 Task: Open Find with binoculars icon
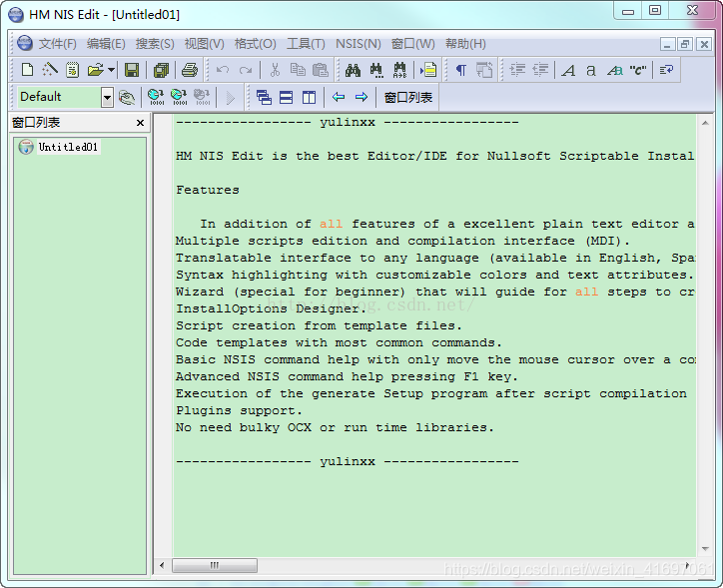pyautogui.click(x=353, y=70)
